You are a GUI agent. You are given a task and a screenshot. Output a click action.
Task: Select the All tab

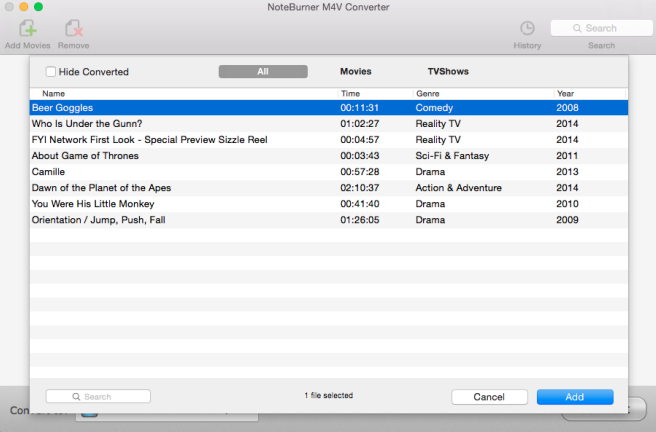coord(262,72)
